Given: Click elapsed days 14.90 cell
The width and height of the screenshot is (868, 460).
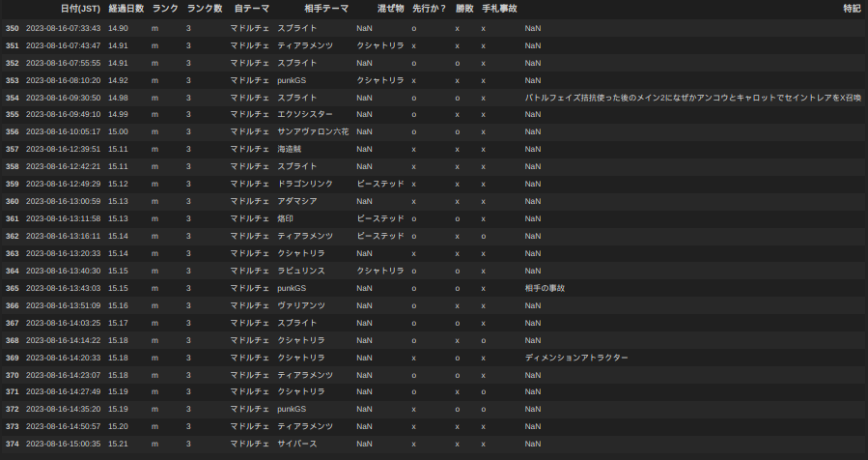Looking at the screenshot, I should 118,28.
